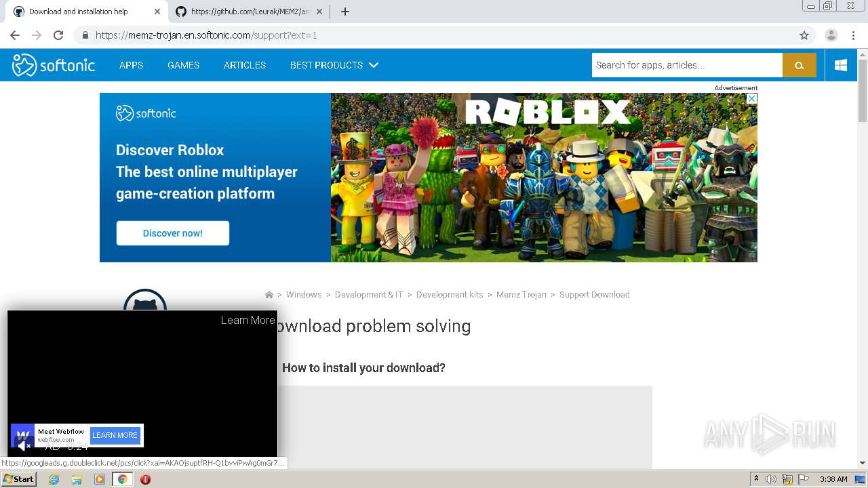Go back with the browser back arrow
Viewport: 868px width, 488px height.
pyautogui.click(x=15, y=35)
